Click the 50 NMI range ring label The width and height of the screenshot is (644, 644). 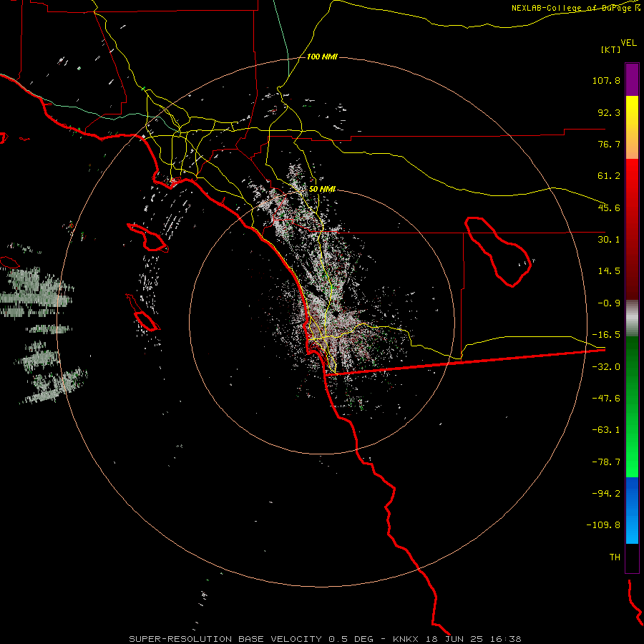323,190
